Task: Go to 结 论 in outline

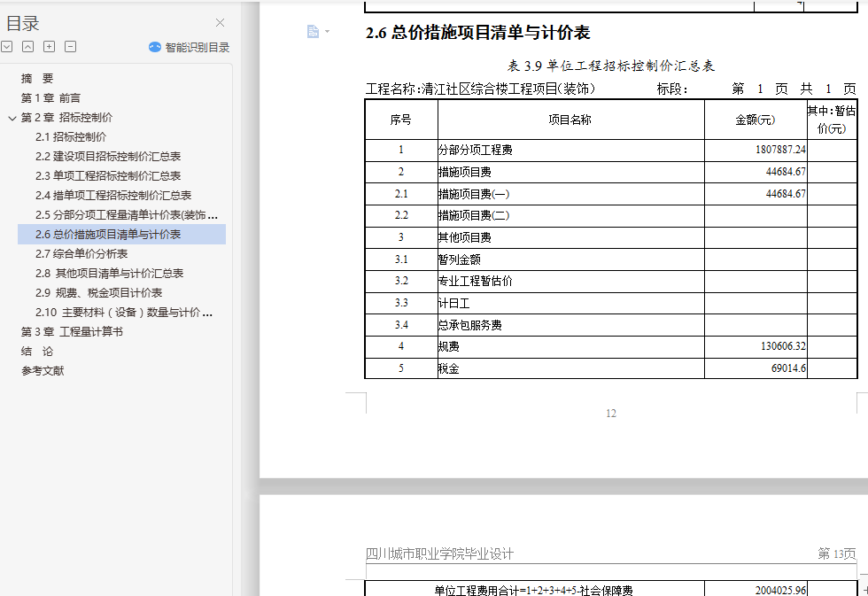Action: [x=37, y=352]
